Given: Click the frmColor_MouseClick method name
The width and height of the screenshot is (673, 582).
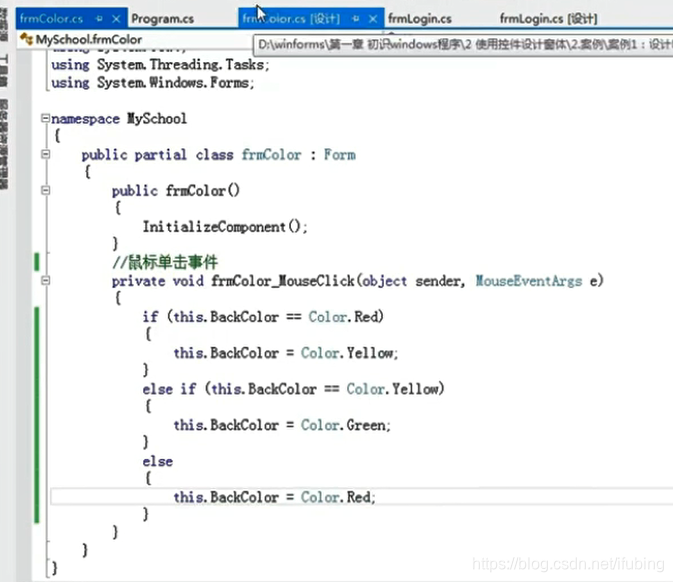Looking at the screenshot, I should click(282, 281).
